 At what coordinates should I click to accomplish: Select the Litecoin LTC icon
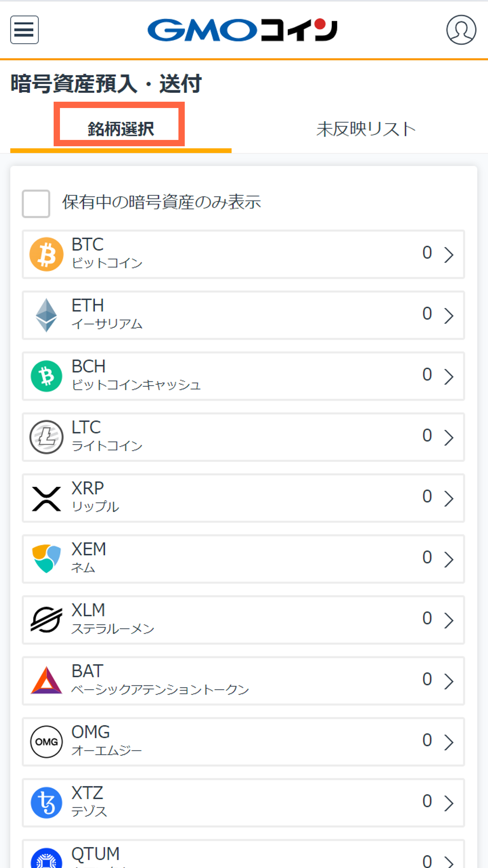pyautogui.click(x=47, y=437)
